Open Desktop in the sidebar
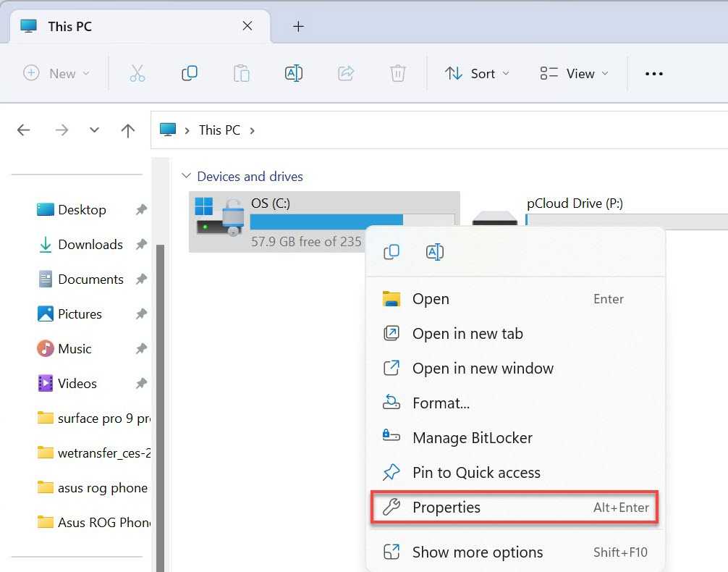 click(x=82, y=209)
